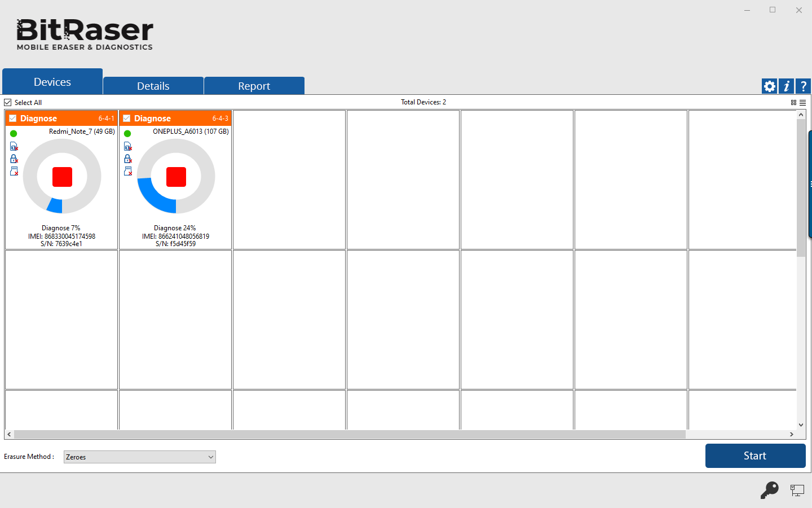Click the BitRaser logo
Viewport: 812px width, 508px height.
click(85, 34)
